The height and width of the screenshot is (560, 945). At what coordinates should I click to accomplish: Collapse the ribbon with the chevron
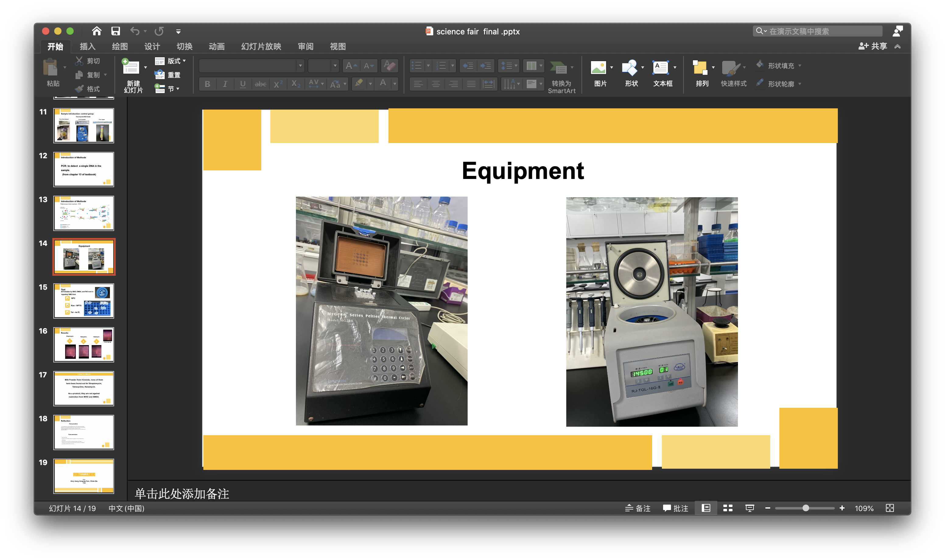(x=898, y=47)
